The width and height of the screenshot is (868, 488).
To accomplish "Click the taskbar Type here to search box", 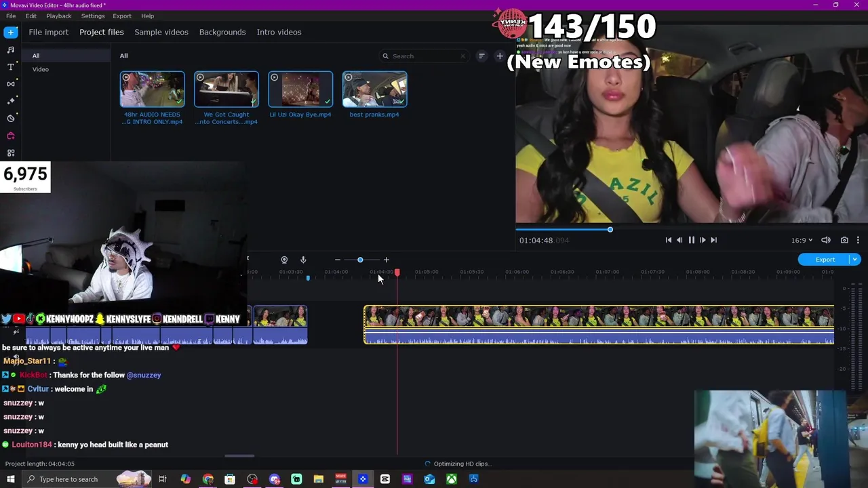I will point(88,479).
